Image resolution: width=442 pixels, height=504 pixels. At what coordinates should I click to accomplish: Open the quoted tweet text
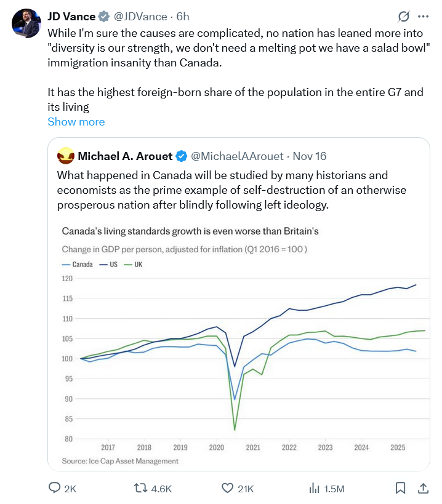(231, 190)
